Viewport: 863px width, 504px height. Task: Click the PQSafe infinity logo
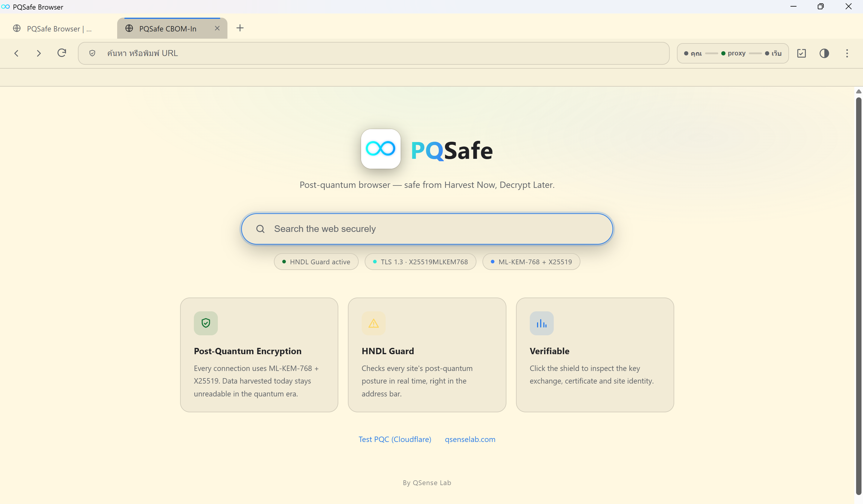381,149
